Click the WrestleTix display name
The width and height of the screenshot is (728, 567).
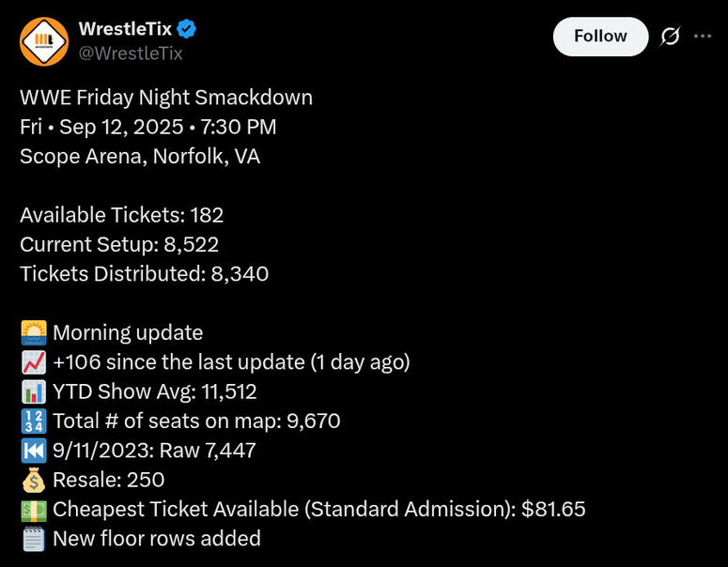coord(125,30)
